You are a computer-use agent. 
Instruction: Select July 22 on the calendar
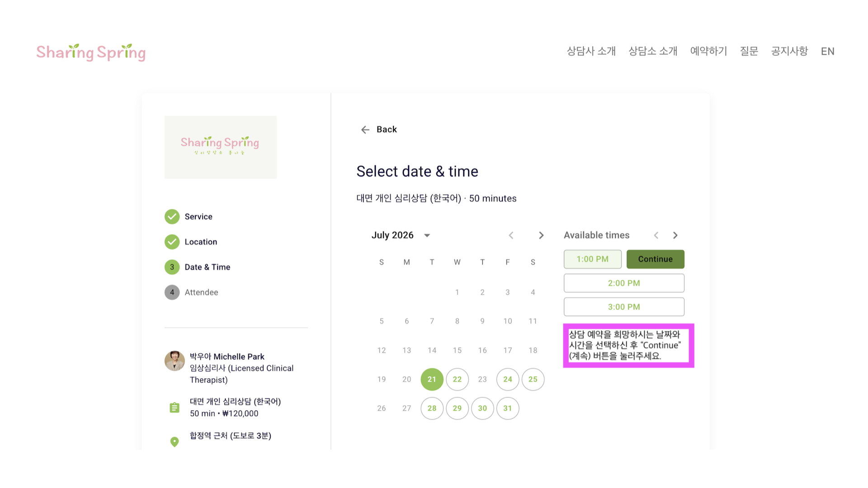click(457, 380)
